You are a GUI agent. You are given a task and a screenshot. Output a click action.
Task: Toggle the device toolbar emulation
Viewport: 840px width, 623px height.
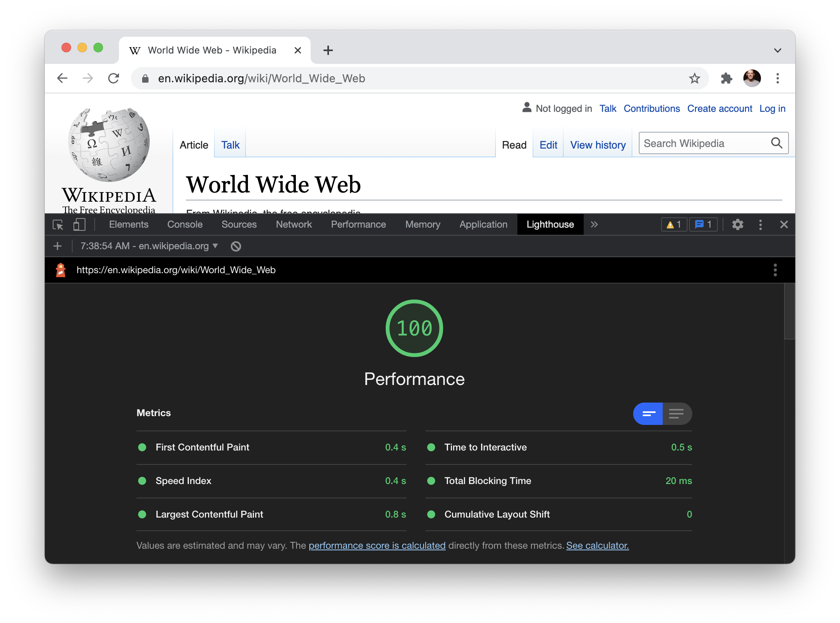(x=79, y=224)
